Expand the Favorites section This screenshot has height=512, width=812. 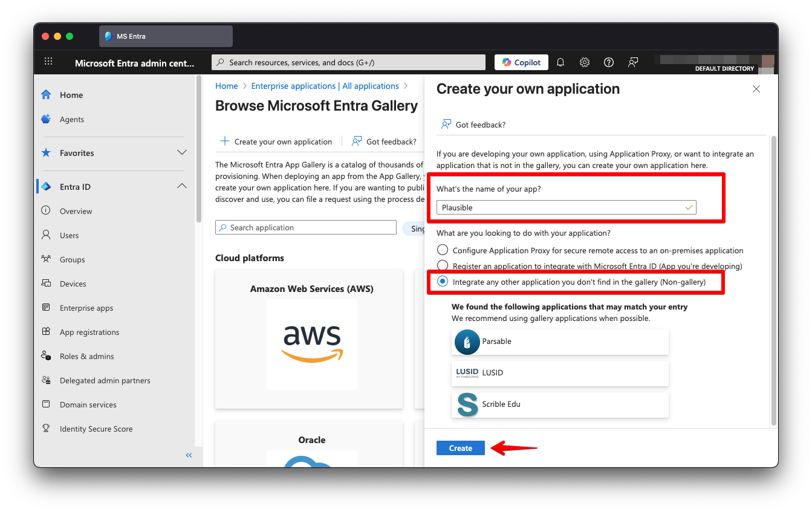click(x=182, y=153)
